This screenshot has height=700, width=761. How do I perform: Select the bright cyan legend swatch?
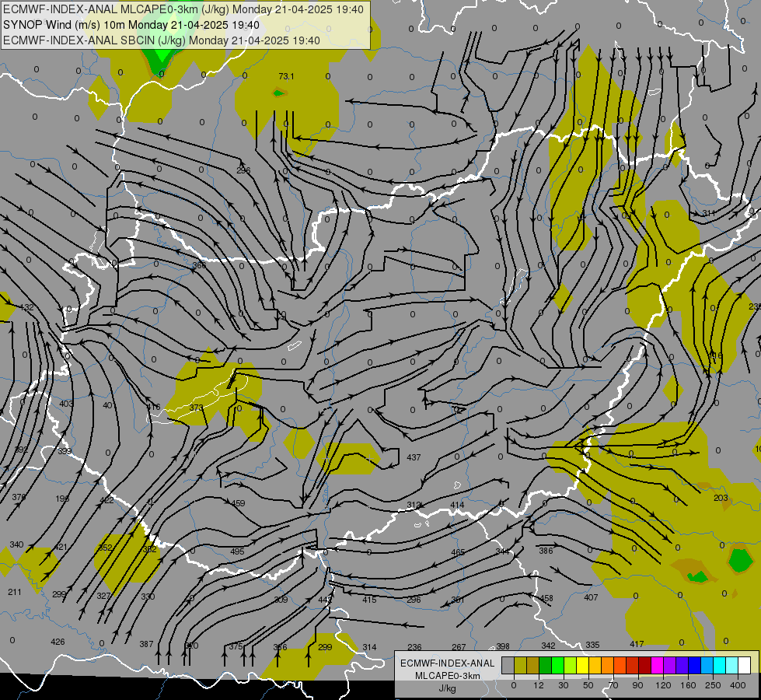pos(719,666)
